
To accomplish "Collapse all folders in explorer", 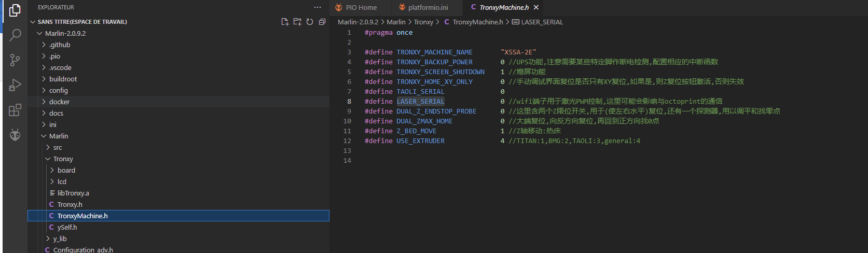I will pos(322,22).
